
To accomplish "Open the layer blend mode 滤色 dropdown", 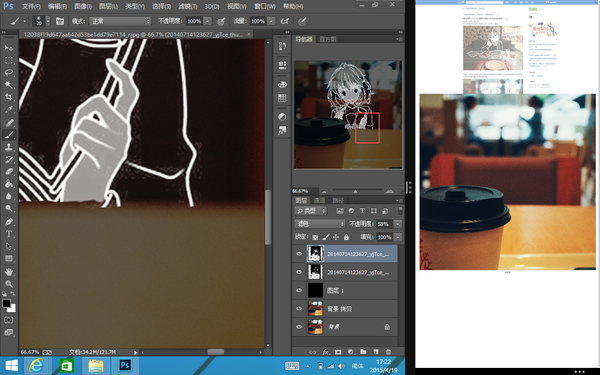I will coord(320,224).
